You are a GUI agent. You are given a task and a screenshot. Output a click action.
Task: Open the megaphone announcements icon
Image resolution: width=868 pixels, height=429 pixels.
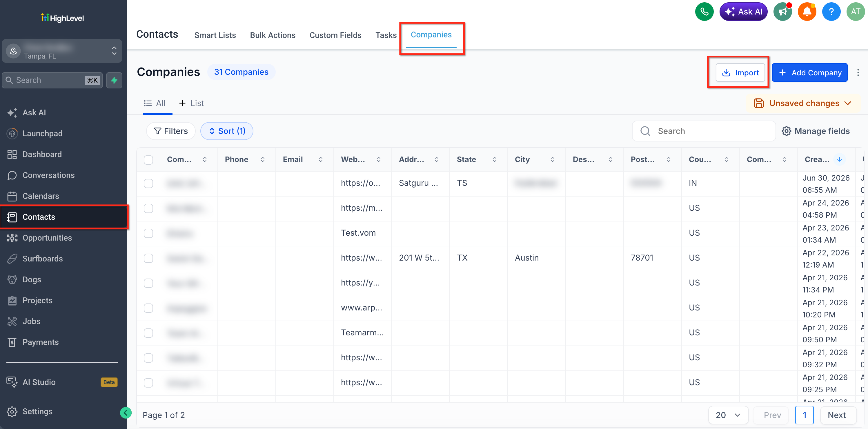click(782, 12)
